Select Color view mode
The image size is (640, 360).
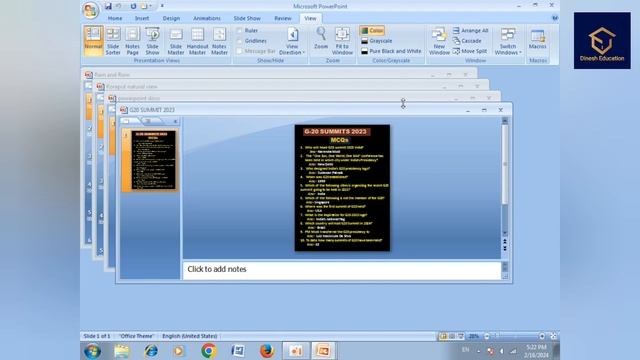372,31
